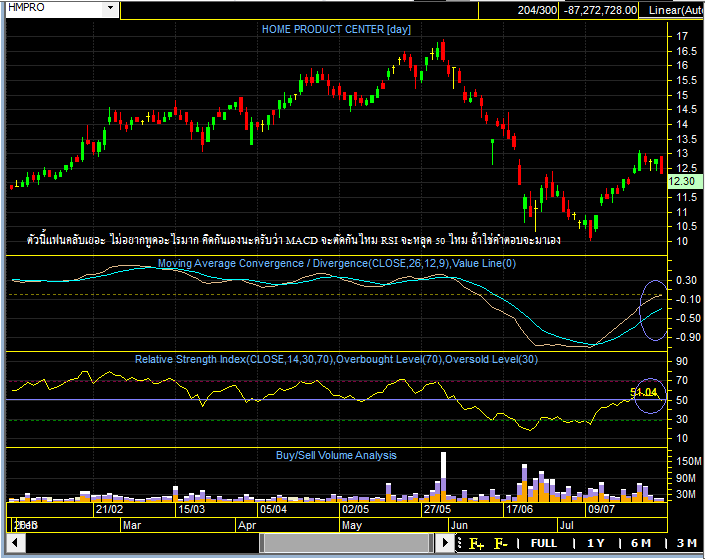705x559 pixels.
Task: Click the 09/07 date axis label
Action: point(601,509)
